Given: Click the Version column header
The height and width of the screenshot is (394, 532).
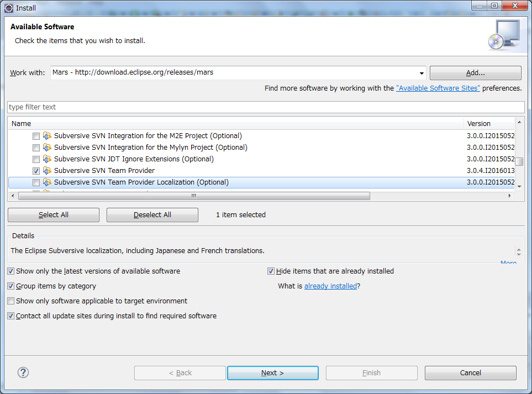Looking at the screenshot, I should click(x=489, y=124).
